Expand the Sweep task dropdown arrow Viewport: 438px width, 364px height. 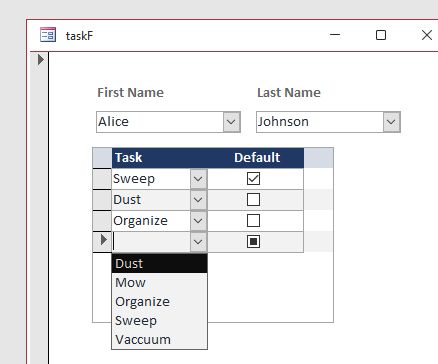pos(198,179)
